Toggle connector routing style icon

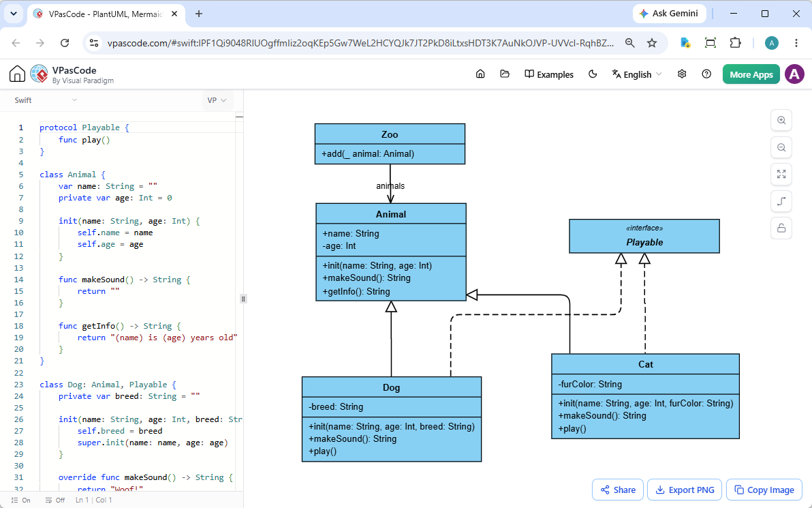point(781,201)
